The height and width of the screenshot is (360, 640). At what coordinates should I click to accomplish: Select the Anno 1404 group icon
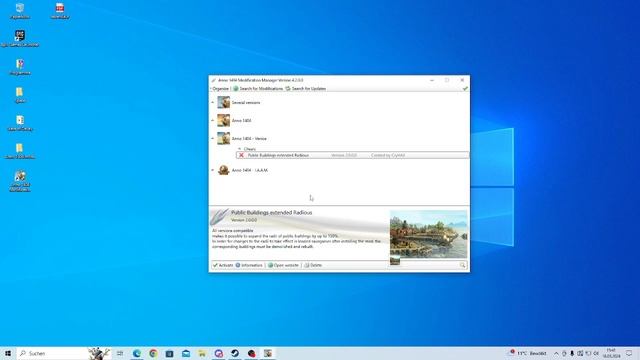point(223,120)
